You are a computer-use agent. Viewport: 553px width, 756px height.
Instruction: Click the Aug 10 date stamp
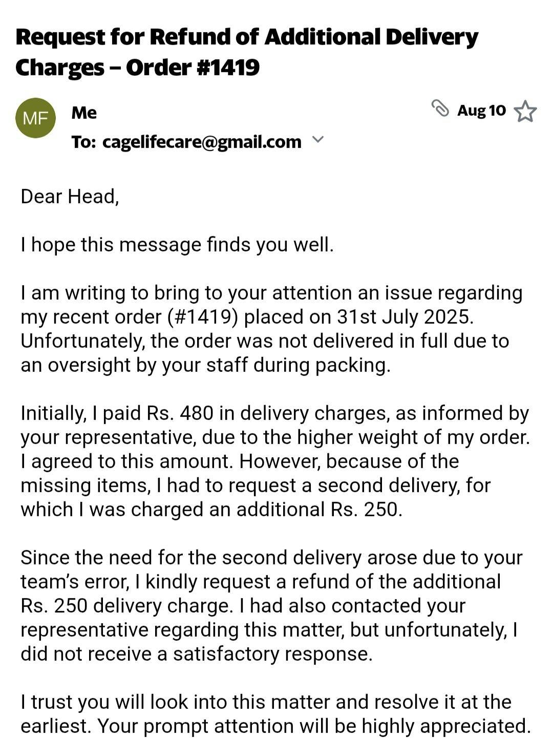point(481,111)
